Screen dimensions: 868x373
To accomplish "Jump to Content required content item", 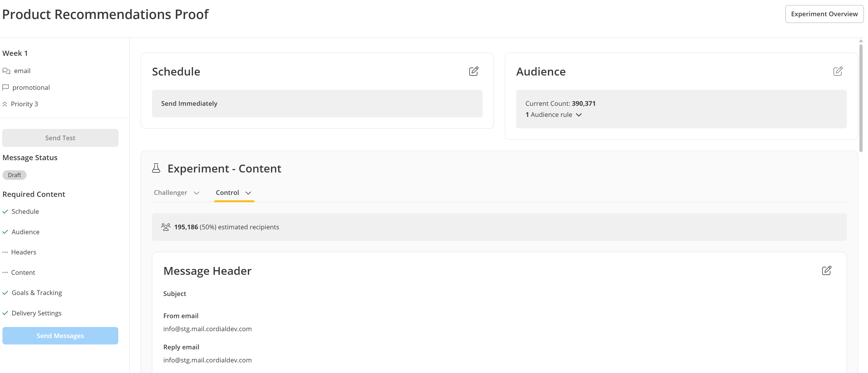I will [23, 272].
